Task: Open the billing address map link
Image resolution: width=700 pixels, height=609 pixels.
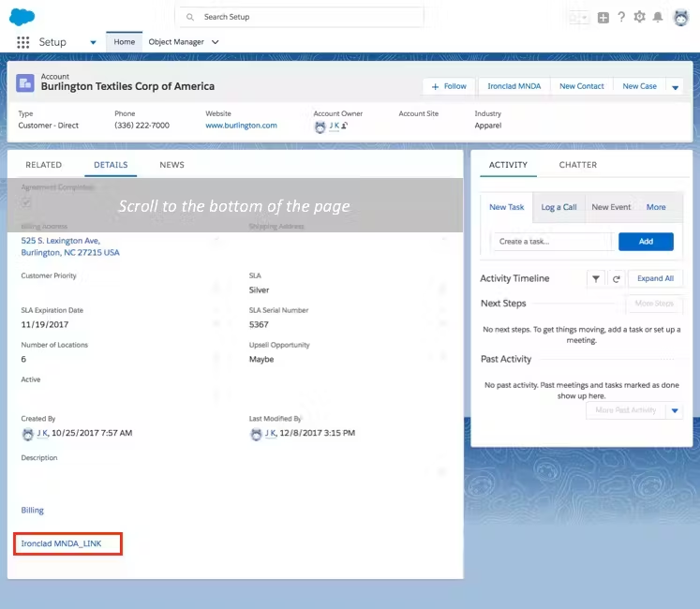Action: coord(70,246)
